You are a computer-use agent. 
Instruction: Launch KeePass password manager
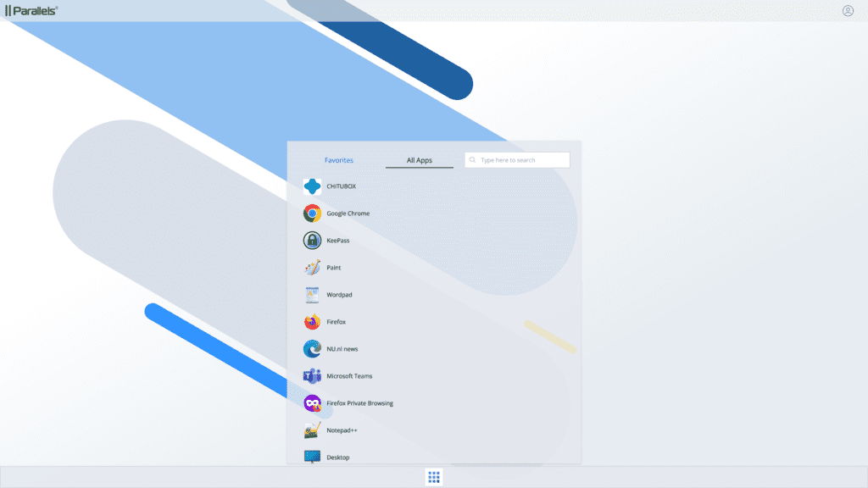point(337,240)
